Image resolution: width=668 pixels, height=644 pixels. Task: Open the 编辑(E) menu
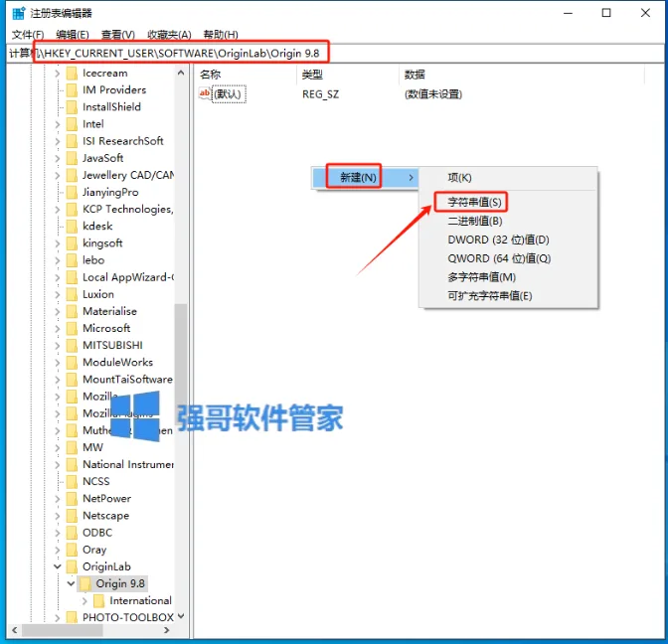click(73, 35)
